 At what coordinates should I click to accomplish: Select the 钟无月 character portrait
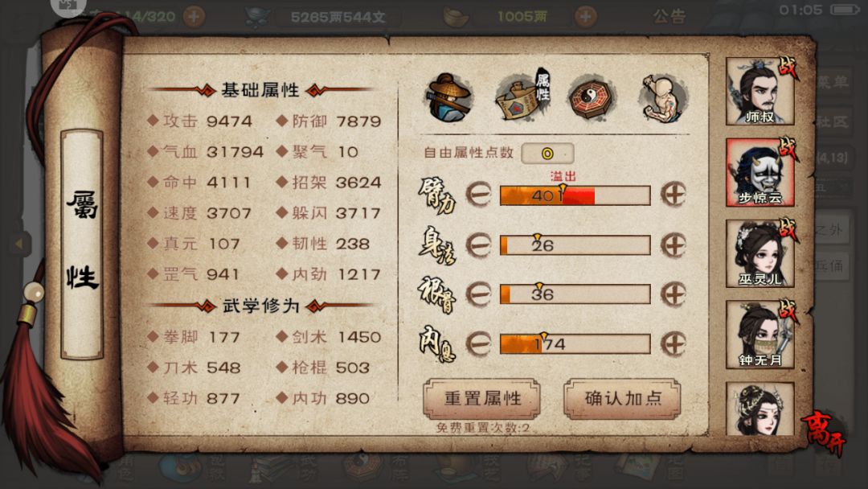coord(760,335)
